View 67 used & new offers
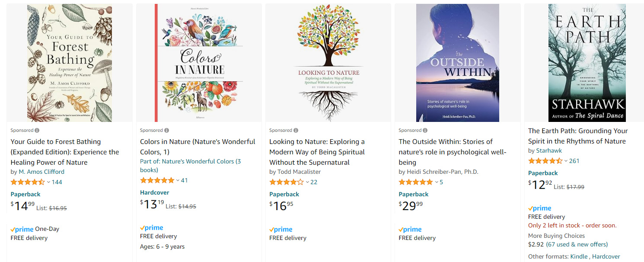This screenshot has width=644, height=262. 577,244
